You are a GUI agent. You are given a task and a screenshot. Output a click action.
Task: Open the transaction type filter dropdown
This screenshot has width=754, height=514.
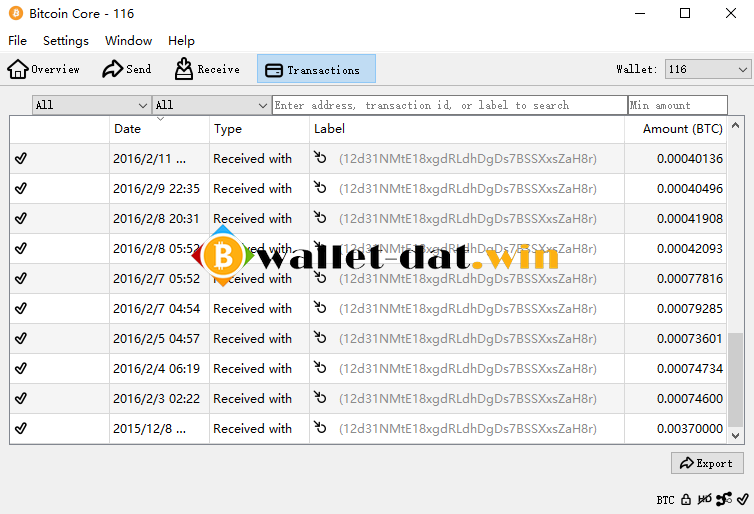coord(211,105)
